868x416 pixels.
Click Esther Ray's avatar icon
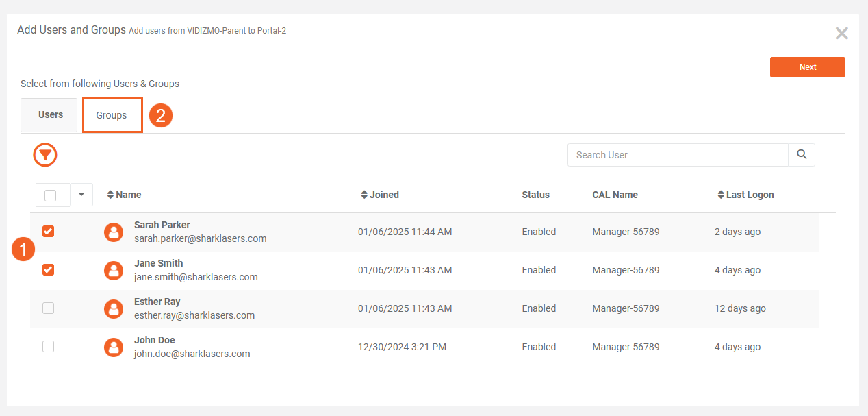114,309
